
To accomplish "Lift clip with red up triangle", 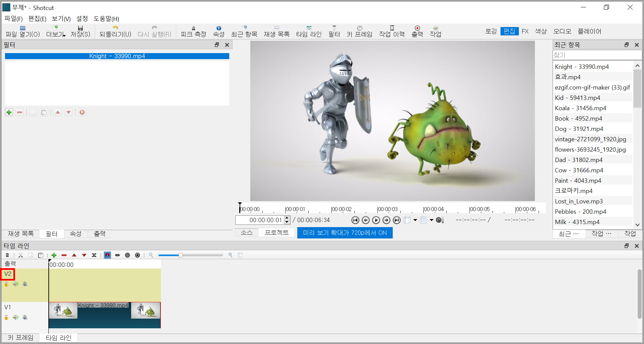I will [x=74, y=255].
